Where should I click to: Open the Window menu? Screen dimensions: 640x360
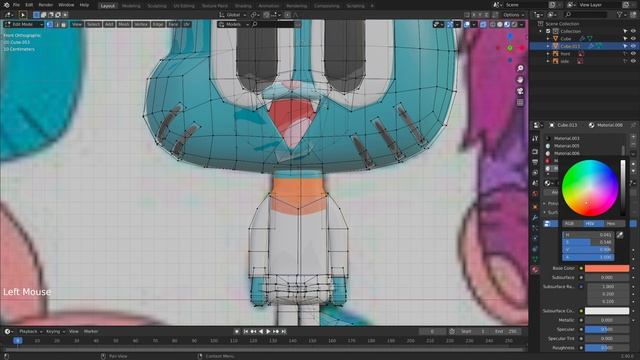(x=66, y=5)
